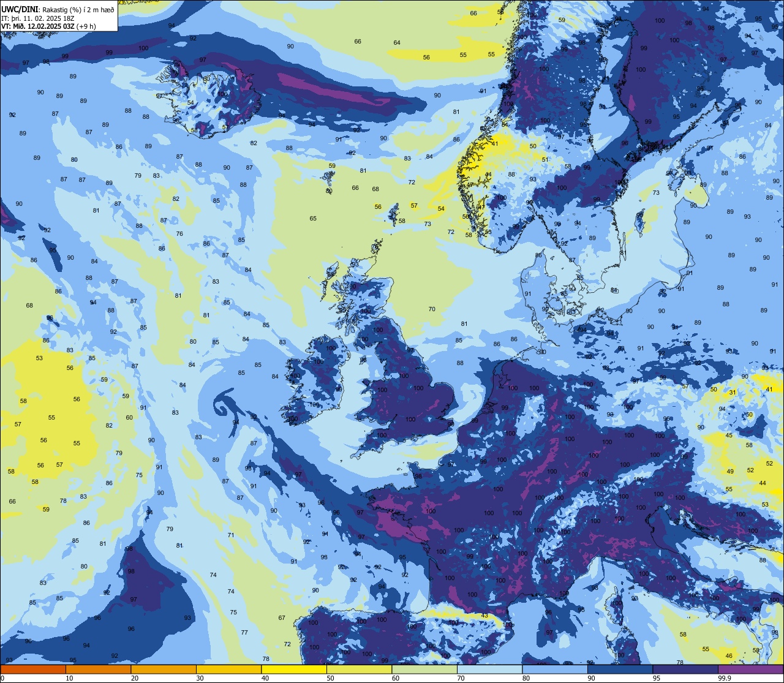
Task: Click the humidity value '67' west of Iberia
Action: pyautogui.click(x=282, y=618)
